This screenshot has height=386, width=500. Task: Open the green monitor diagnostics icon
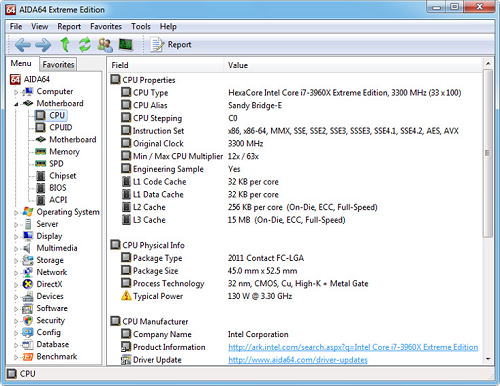point(126,45)
